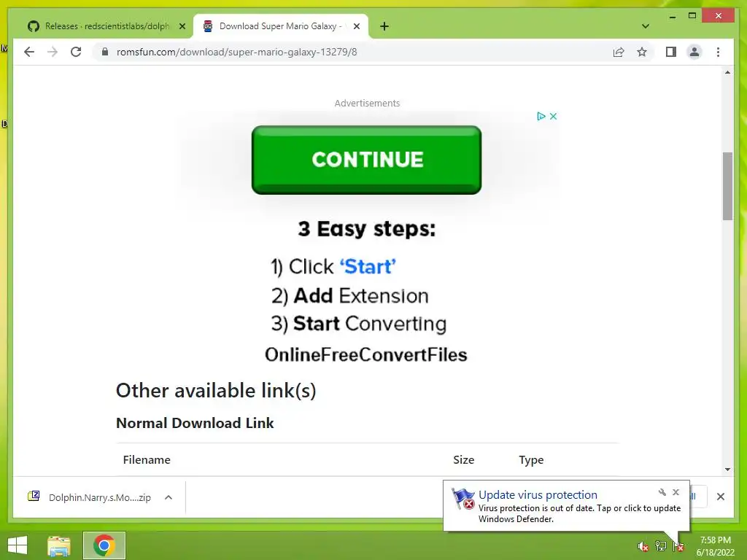Click the page scroll down arrow
The height and width of the screenshot is (560, 747).
tap(727, 470)
